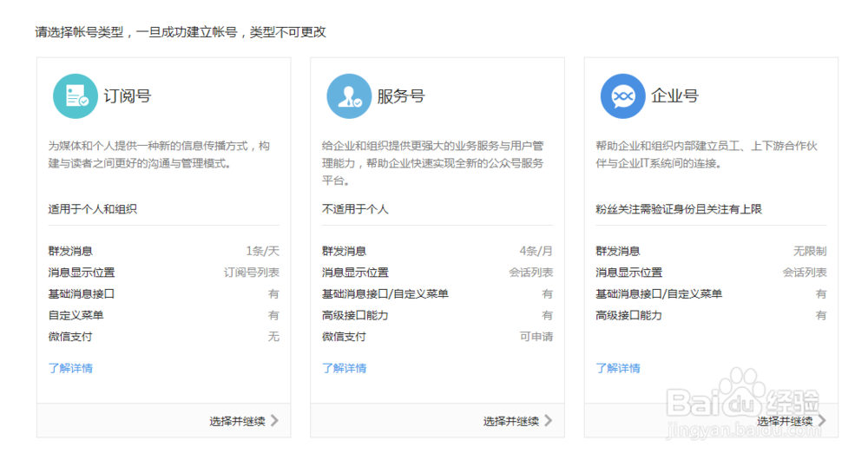
Task: Click the value 订阅号列表
Action: coord(252,273)
